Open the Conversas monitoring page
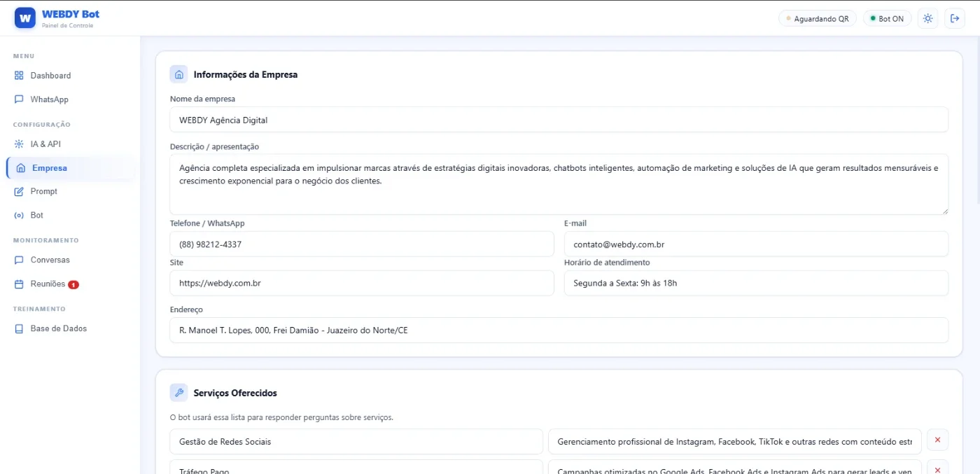 click(x=70, y=260)
